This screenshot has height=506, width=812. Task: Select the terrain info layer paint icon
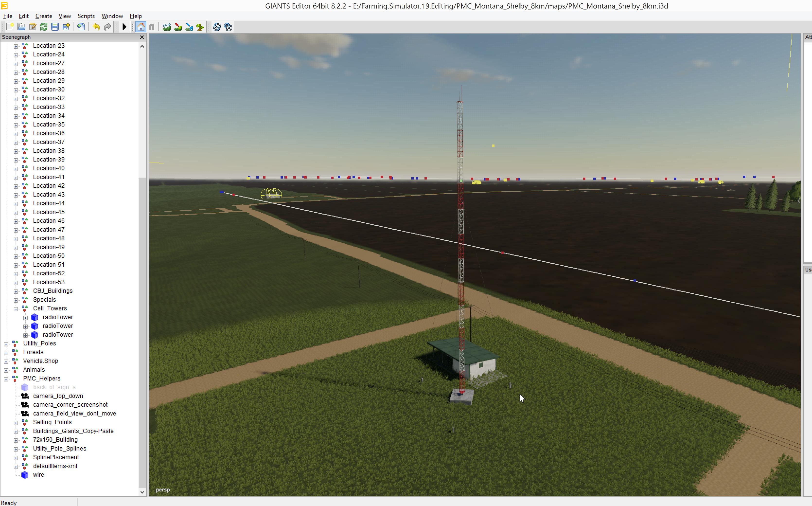click(x=189, y=27)
